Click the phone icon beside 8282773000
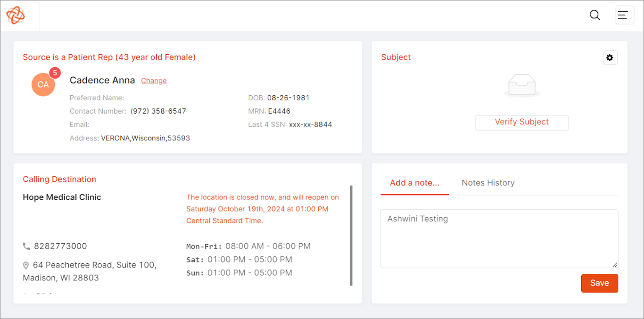Image resolution: width=644 pixels, height=319 pixels. click(26, 246)
